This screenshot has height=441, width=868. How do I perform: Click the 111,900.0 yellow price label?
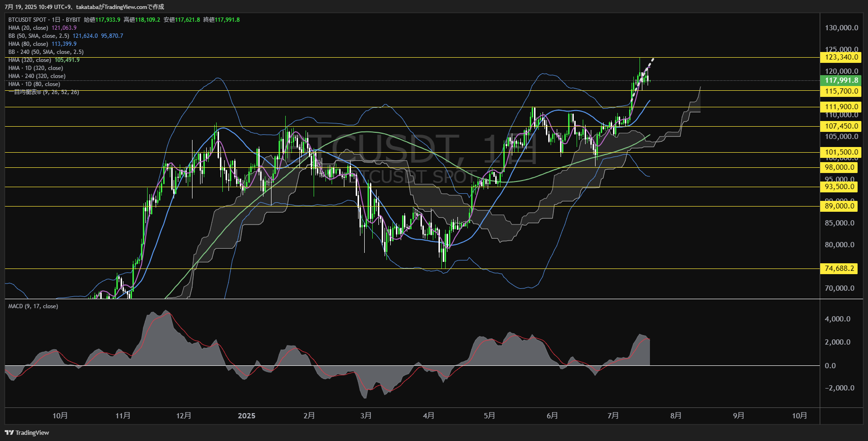(841, 107)
